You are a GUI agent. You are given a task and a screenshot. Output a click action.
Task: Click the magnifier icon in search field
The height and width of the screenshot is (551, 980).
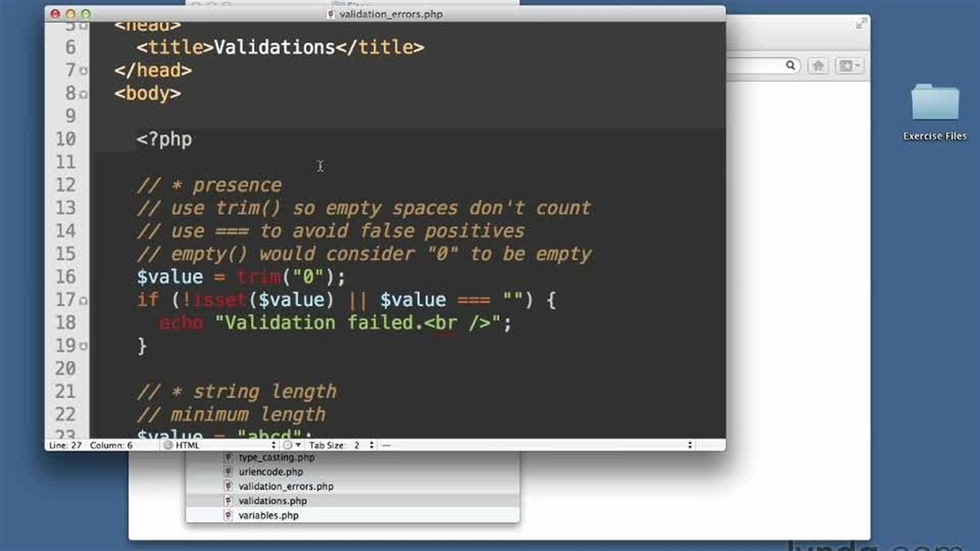791,67
